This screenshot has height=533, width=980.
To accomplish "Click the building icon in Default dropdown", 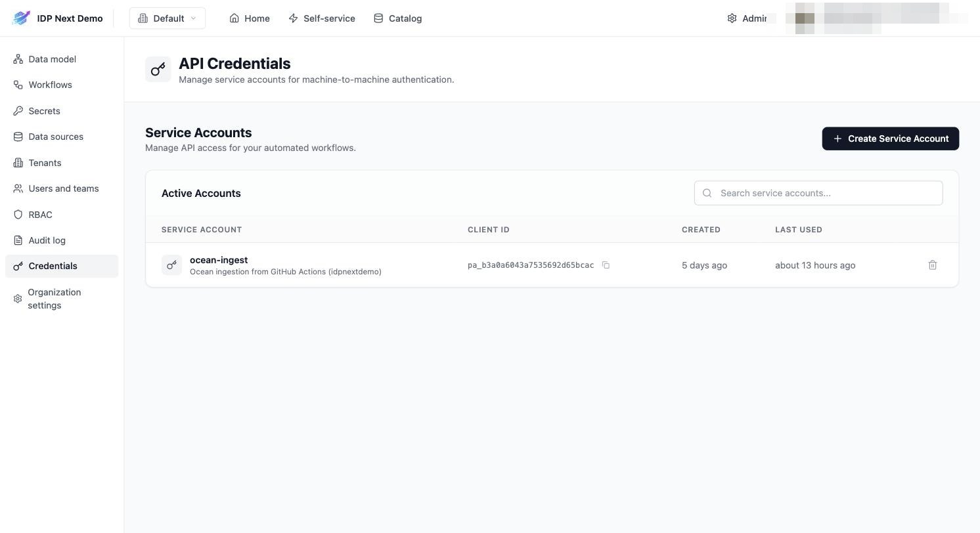I will pyautogui.click(x=143, y=18).
